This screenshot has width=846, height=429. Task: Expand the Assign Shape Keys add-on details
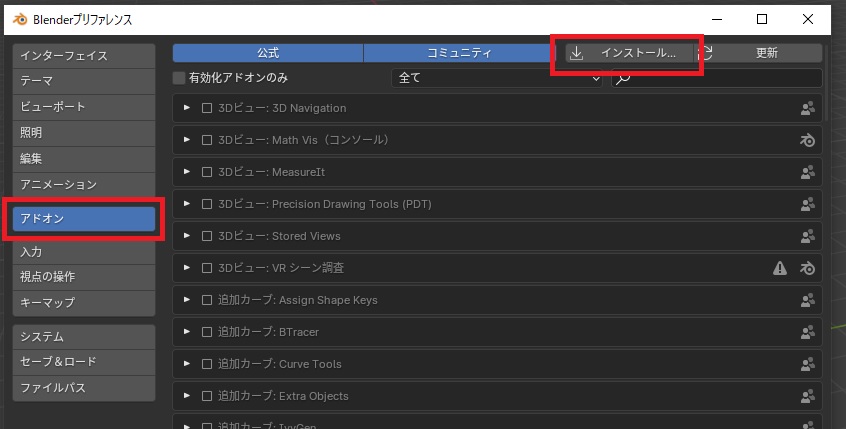[x=187, y=299]
